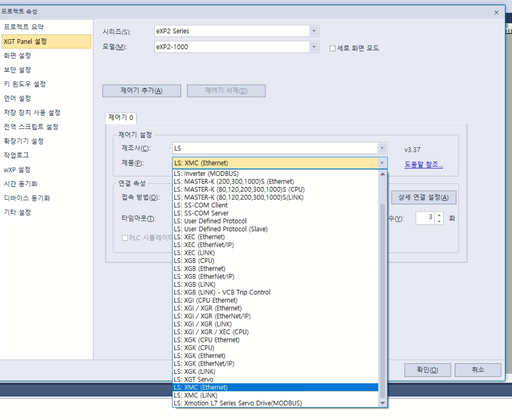Click the dropdown list scroll-up arrow
The width and height of the screenshot is (512, 420).
pyautogui.click(x=382, y=174)
